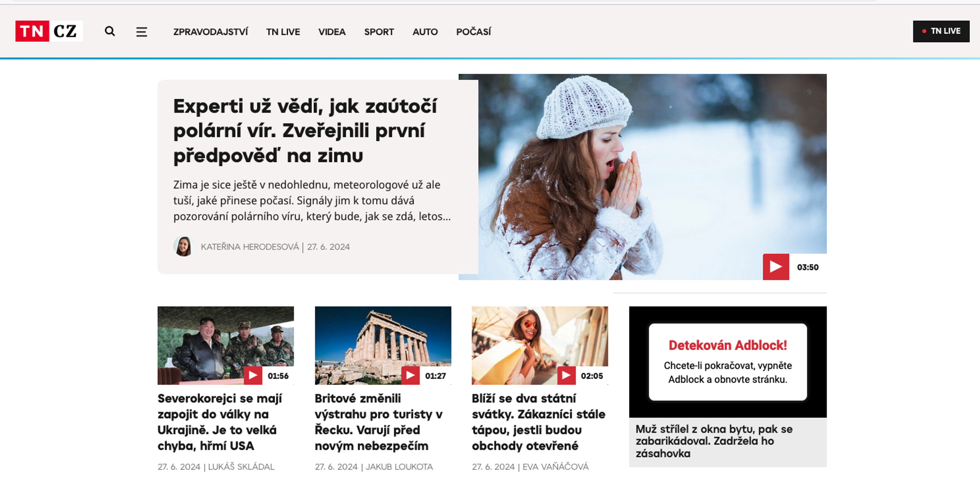This screenshot has height=488, width=980.
Task: Click Kateřina Herodesová's author avatar
Action: (183, 246)
